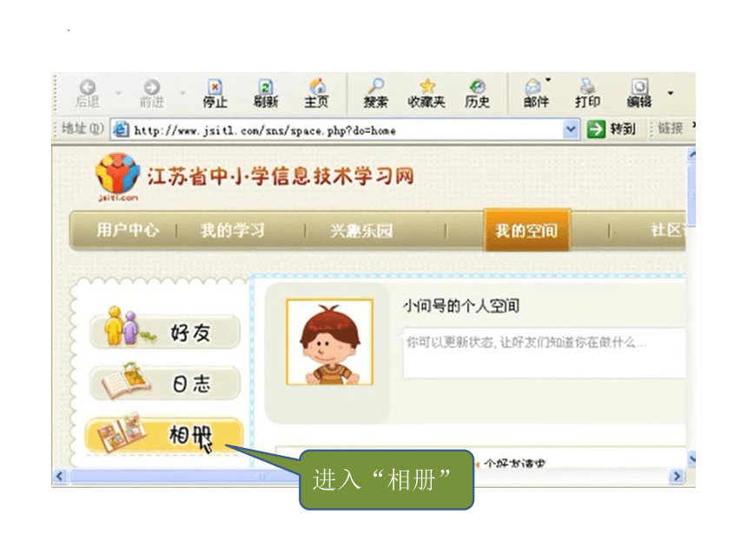
Task: Switch to 我的空间 tab
Action: tap(526, 230)
